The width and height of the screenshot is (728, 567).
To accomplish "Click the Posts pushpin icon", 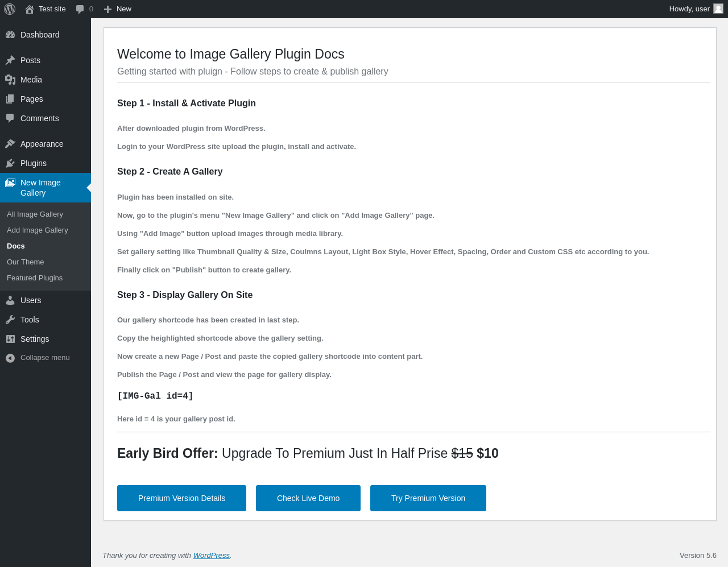I will (x=10, y=60).
